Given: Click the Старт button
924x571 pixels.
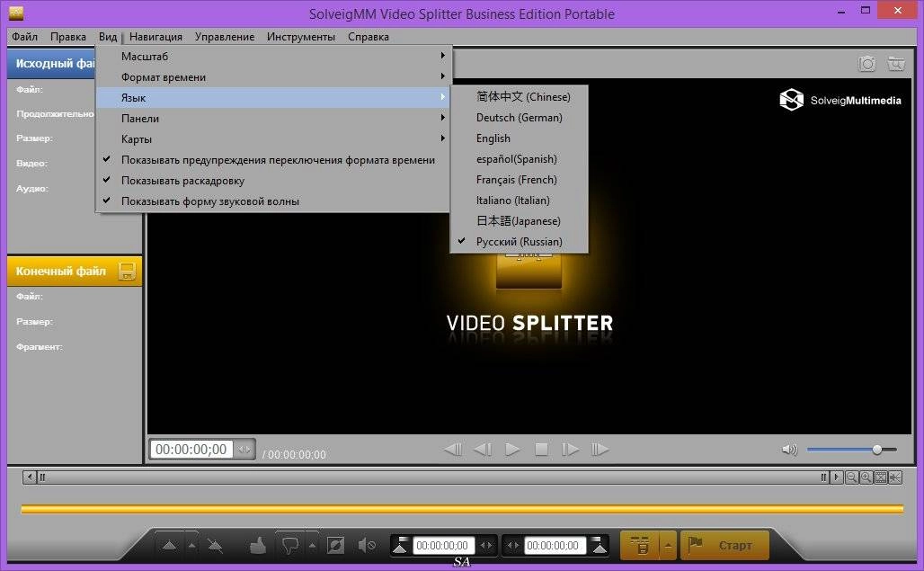Looking at the screenshot, I should tap(725, 545).
